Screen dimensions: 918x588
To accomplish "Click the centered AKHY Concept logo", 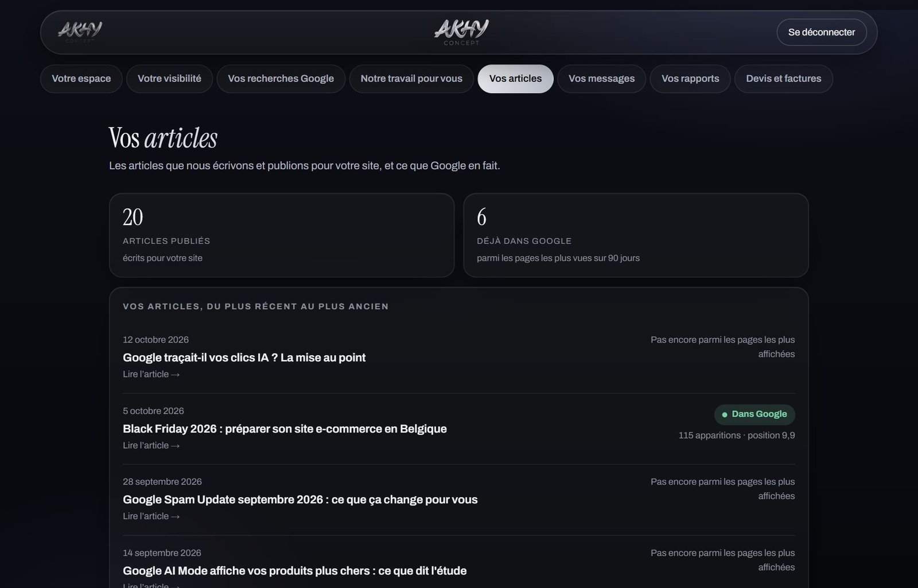I will coord(461,32).
